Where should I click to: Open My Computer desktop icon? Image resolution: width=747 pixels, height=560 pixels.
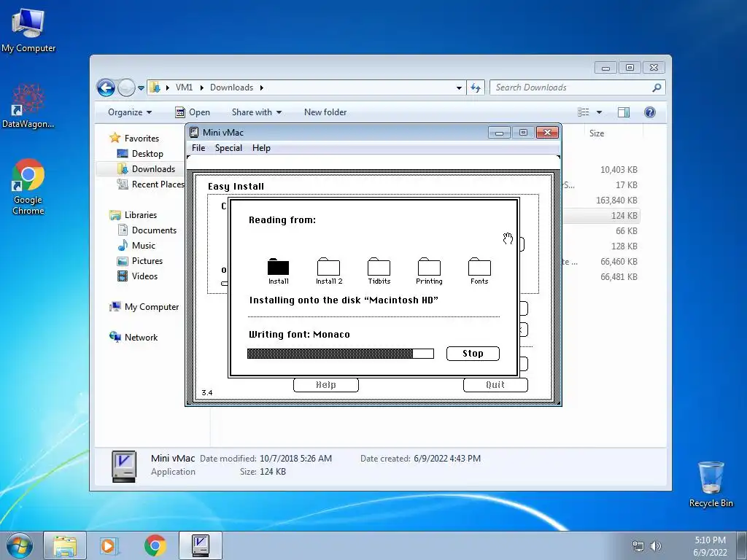coord(28,31)
